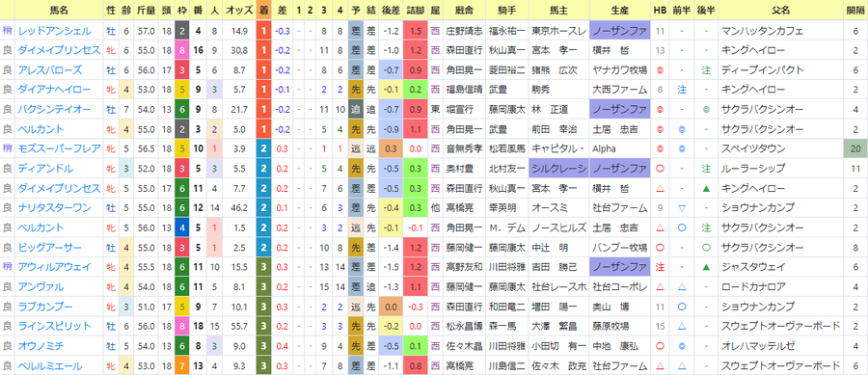Open ベルカント link in the 1.5 odds row
868x375 pixels.
pyautogui.click(x=41, y=228)
